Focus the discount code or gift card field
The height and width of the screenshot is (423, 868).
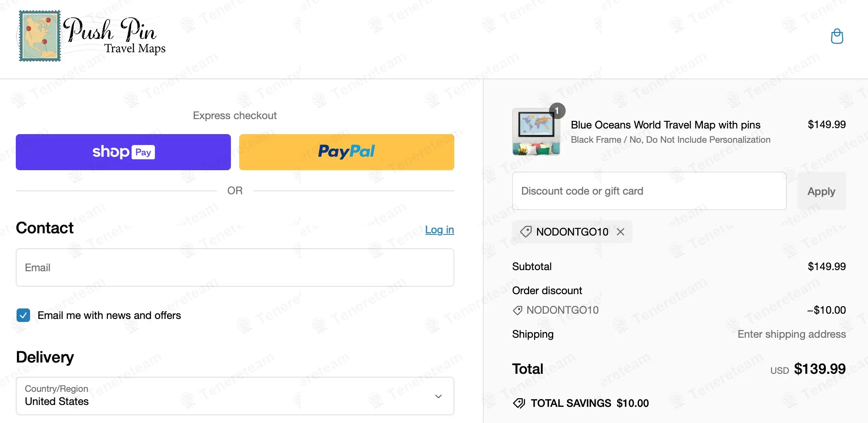pyautogui.click(x=649, y=191)
